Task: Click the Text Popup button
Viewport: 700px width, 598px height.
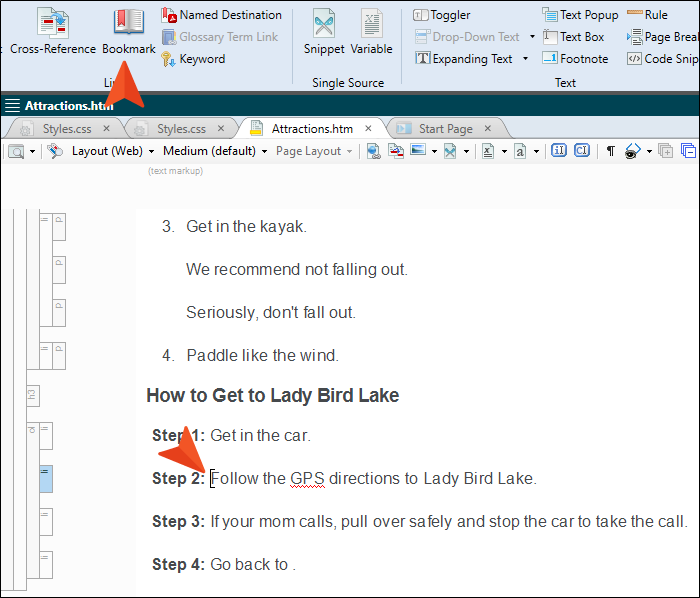Action: [580, 15]
